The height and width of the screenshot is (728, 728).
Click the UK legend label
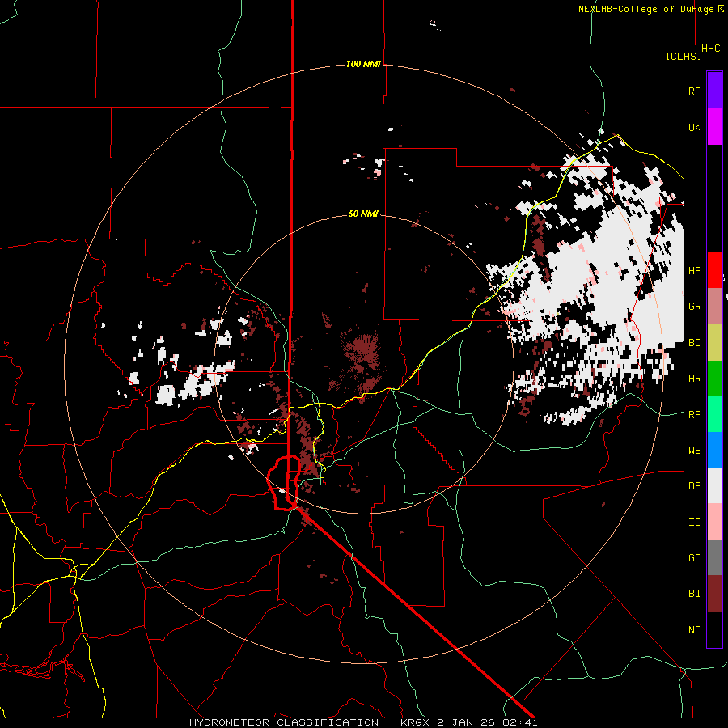(x=694, y=127)
